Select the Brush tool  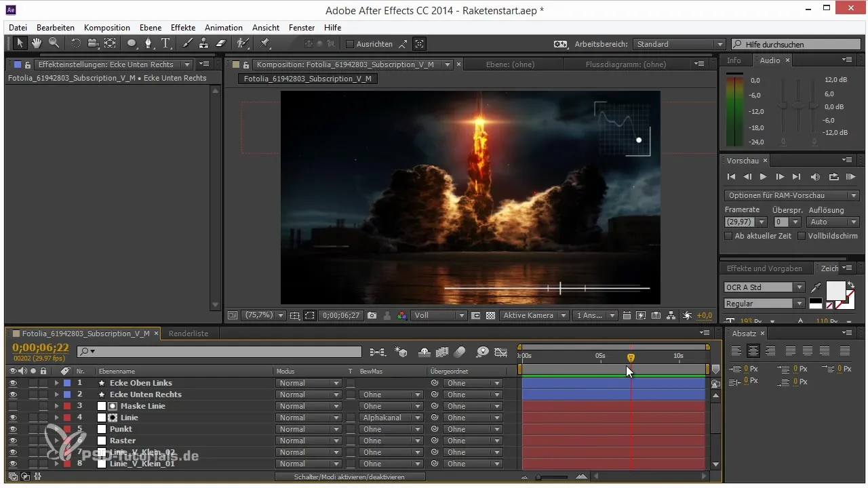click(188, 43)
